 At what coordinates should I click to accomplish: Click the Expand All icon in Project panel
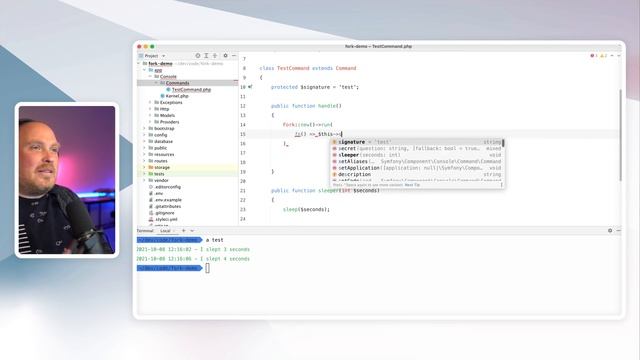[206, 56]
